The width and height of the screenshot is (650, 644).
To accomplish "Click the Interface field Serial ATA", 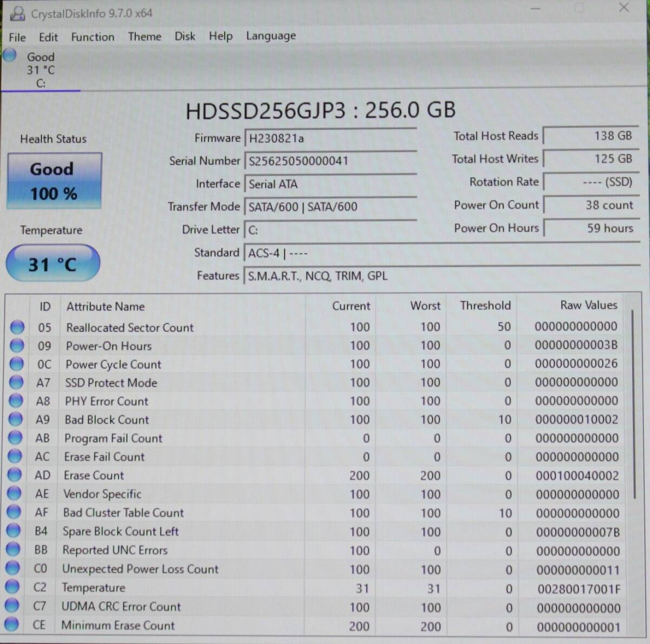I will [x=330, y=184].
